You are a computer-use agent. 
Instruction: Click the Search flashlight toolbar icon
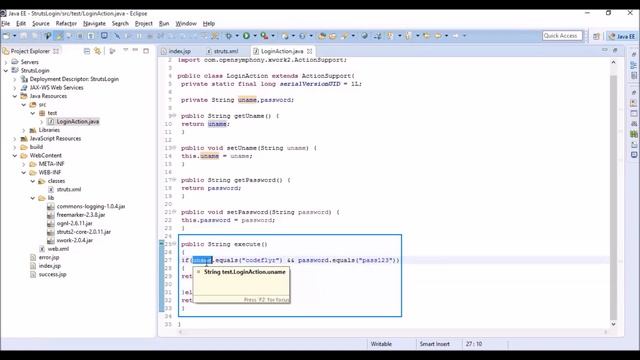point(345,36)
